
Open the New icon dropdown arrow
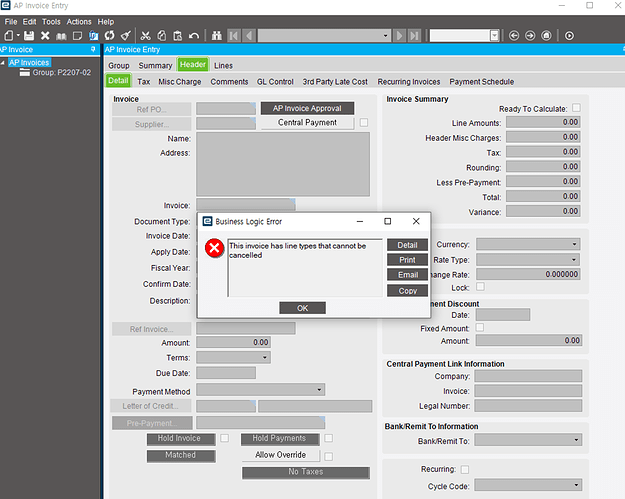[18, 35]
